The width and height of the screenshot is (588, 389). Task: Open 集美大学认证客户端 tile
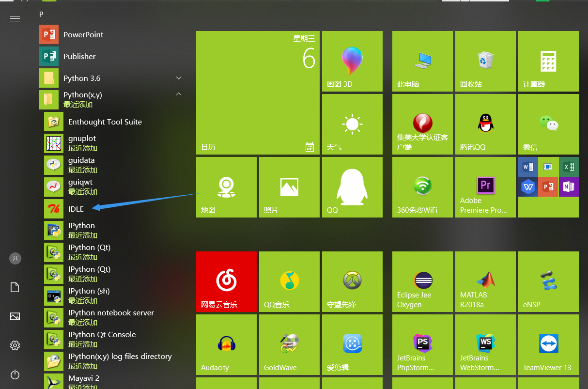tap(422, 124)
